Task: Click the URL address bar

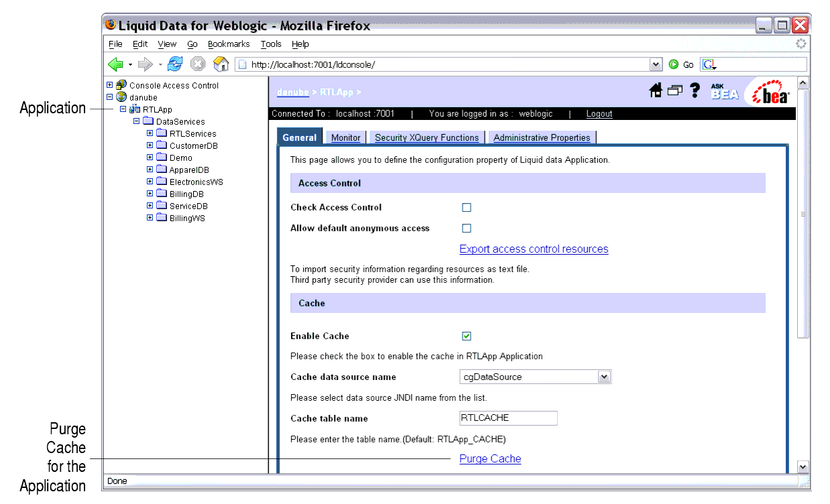Action: tap(443, 64)
